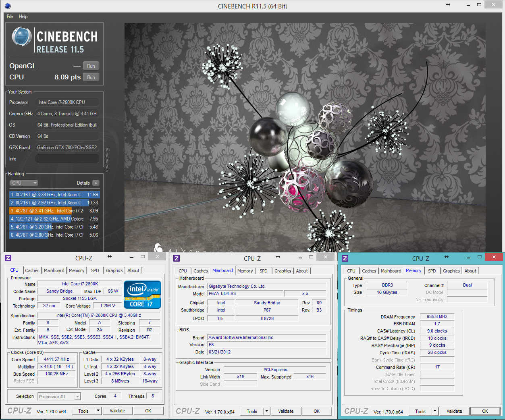Click Validate in Memory CPU-Z window
Viewport: 505px width, 420px height.
pos(454,411)
